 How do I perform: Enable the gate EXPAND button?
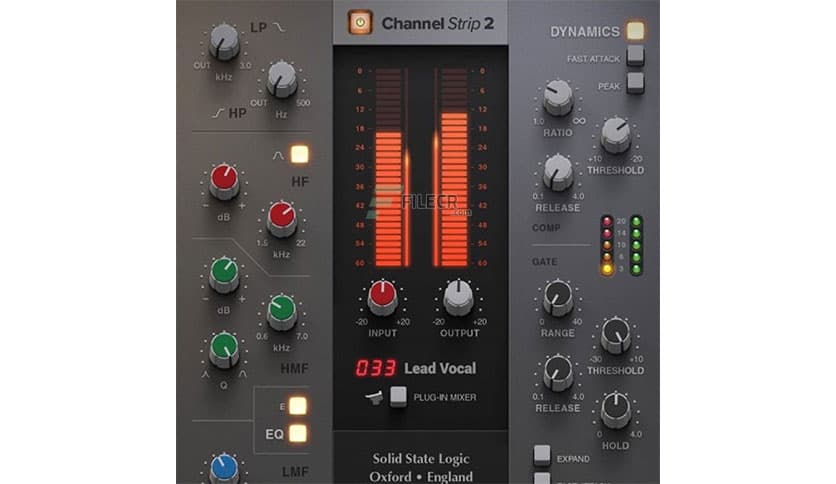tap(542, 456)
